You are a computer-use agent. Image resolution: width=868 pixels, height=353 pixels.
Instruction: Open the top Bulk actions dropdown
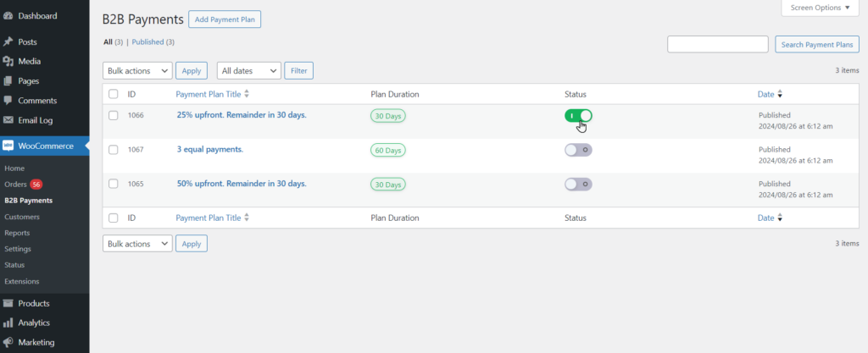[x=137, y=71]
